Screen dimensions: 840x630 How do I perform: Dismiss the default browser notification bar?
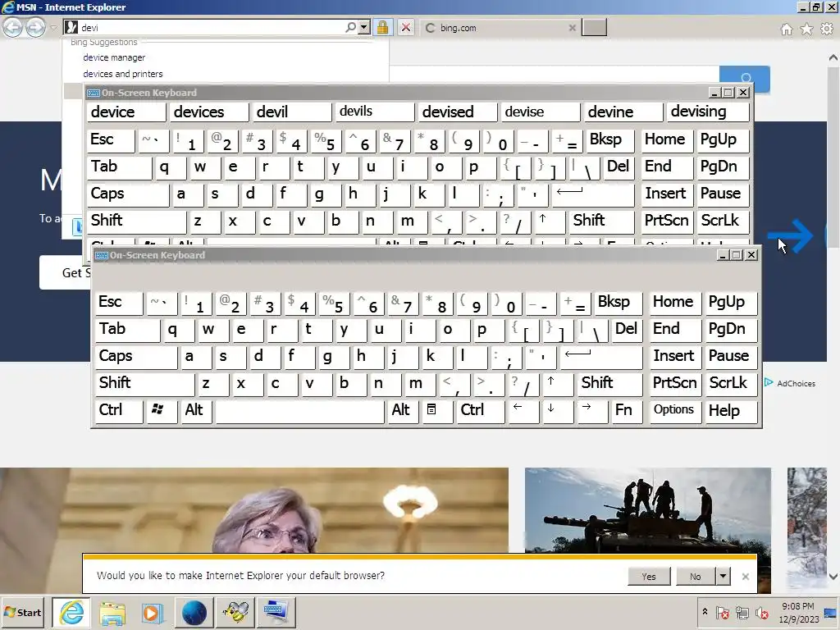pyautogui.click(x=745, y=577)
